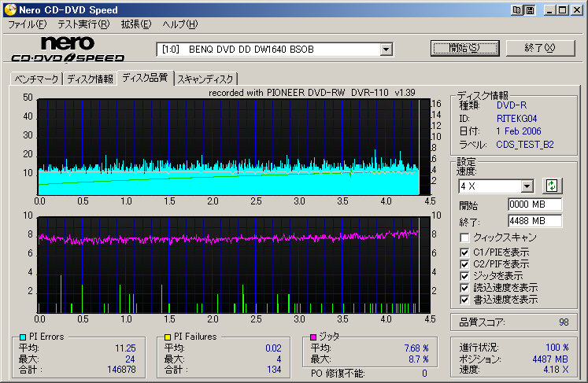Switch to the ベンチマーク tab
The width and height of the screenshot is (588, 383).
coord(36,79)
